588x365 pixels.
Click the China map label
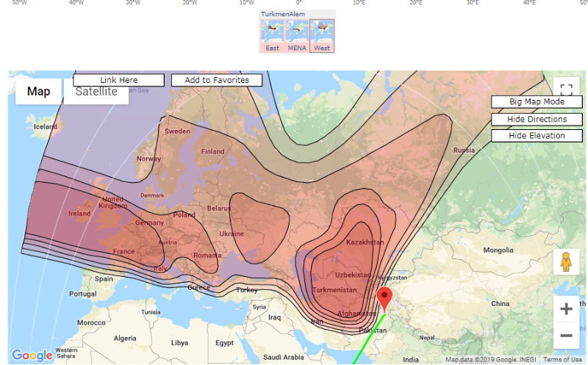[501, 303]
